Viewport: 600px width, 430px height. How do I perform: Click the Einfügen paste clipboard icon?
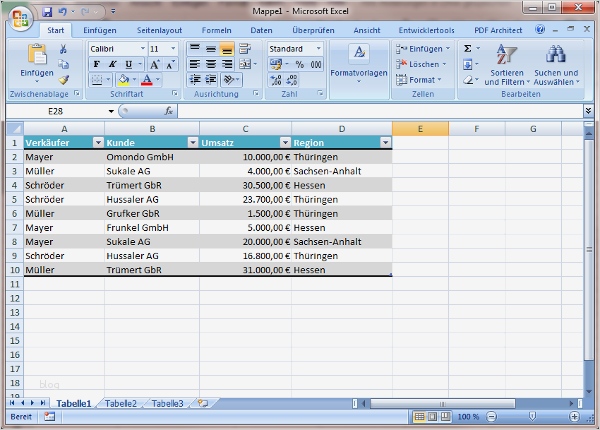pos(37,54)
